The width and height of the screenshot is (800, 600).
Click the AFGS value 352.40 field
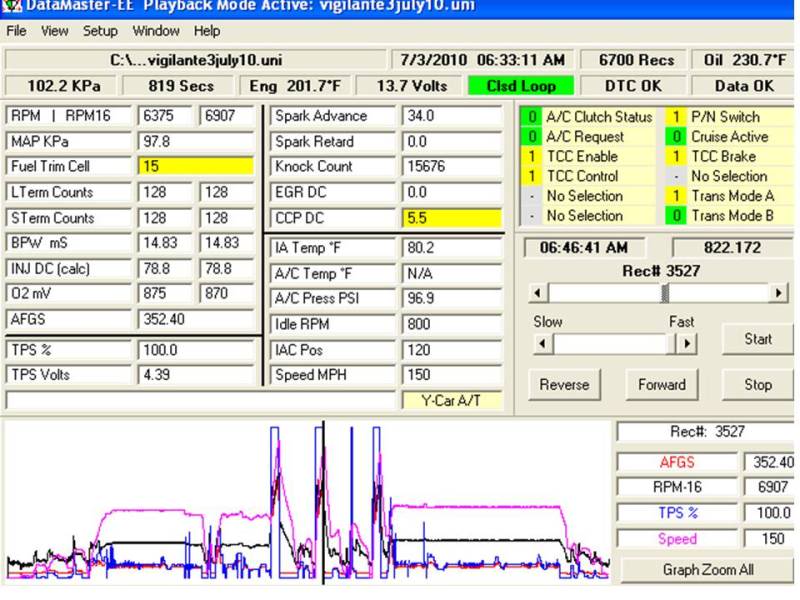(196, 319)
